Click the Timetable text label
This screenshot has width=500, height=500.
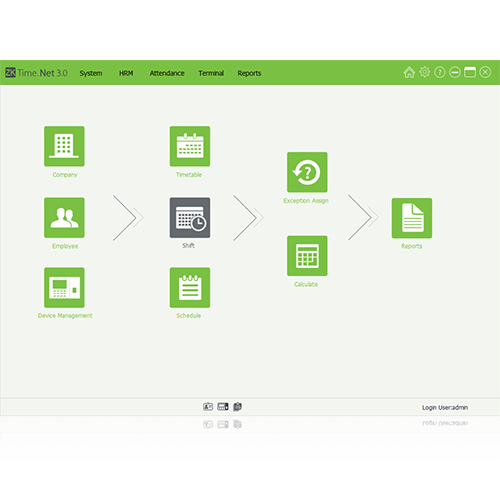pos(189,175)
